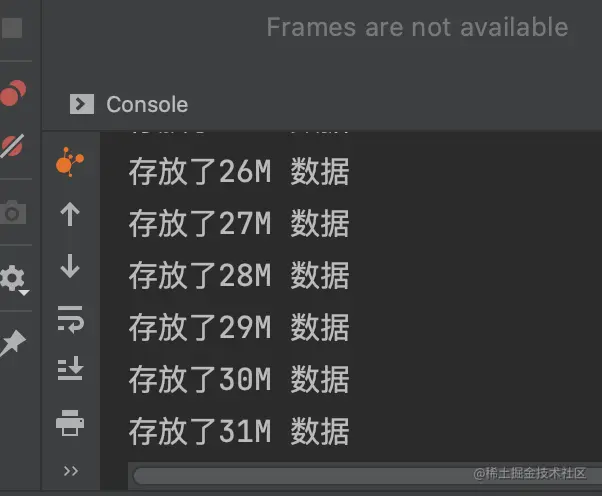Print console output using printer icon

70,423
